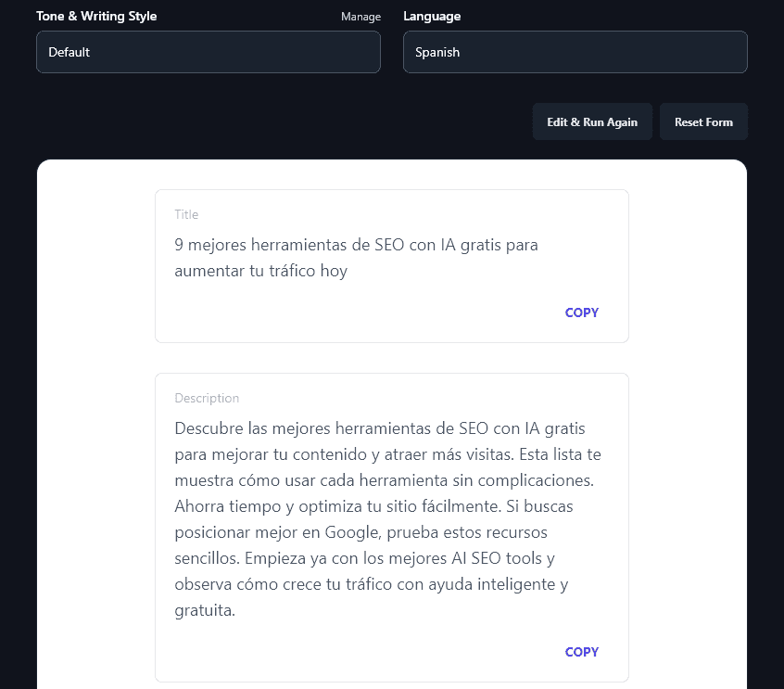Click COPY below the Description text
The width and height of the screenshot is (784, 689).
tap(581, 652)
